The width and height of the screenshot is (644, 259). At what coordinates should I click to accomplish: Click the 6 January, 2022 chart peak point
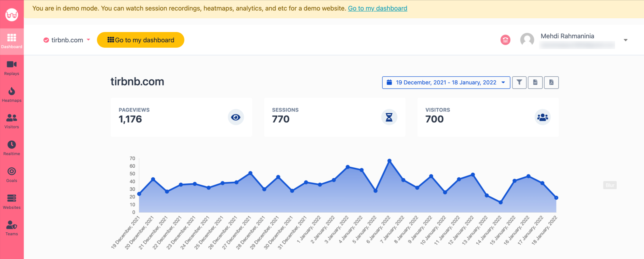click(389, 161)
